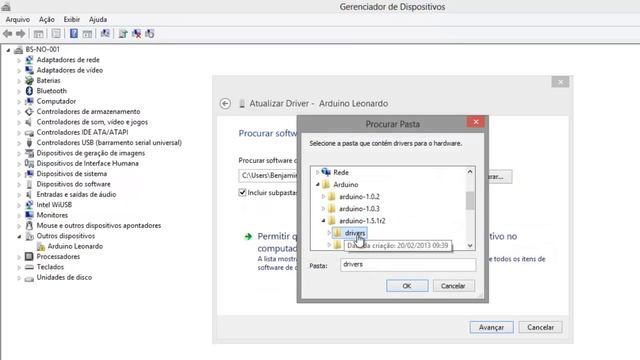The image size is (640, 360).
Task: Click the Monitores category icon
Action: point(29,215)
